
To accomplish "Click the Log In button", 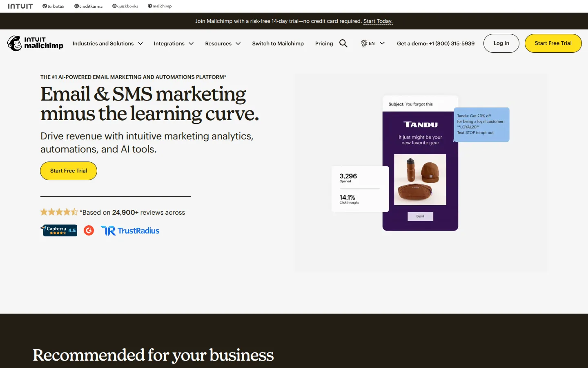I will click(501, 43).
